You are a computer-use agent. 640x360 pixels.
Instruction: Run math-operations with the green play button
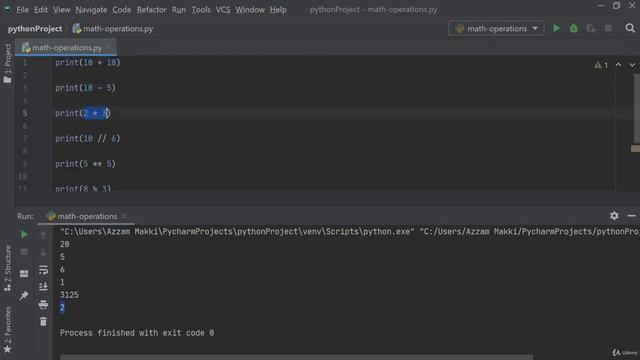(556, 28)
